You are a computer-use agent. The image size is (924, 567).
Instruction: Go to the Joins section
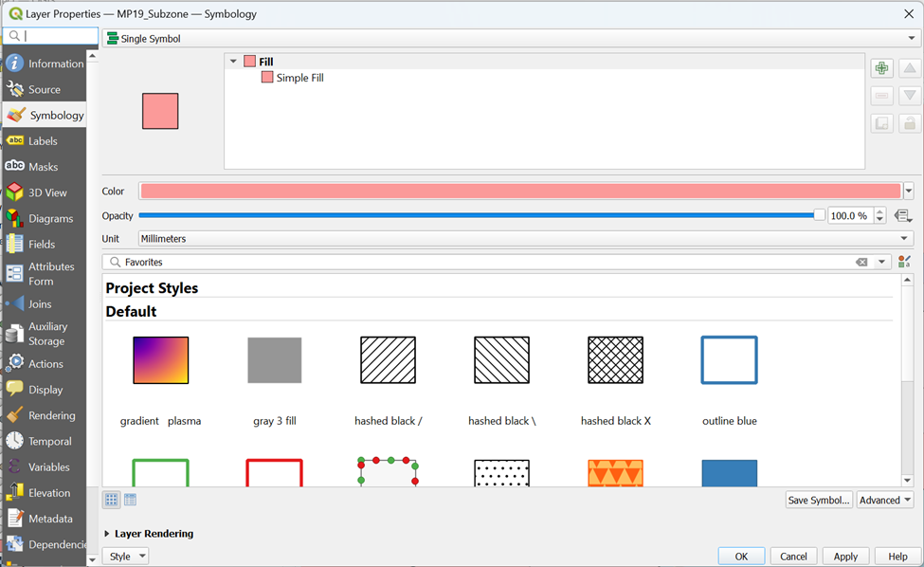click(x=40, y=304)
